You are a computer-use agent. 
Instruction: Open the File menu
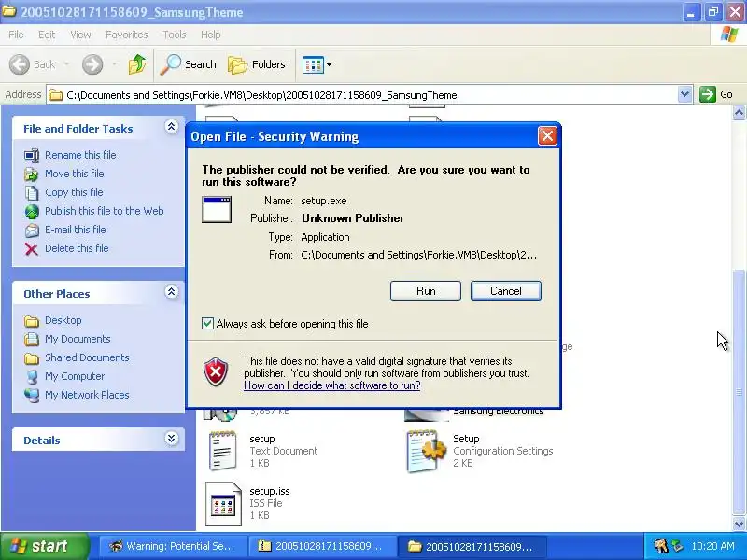point(16,35)
